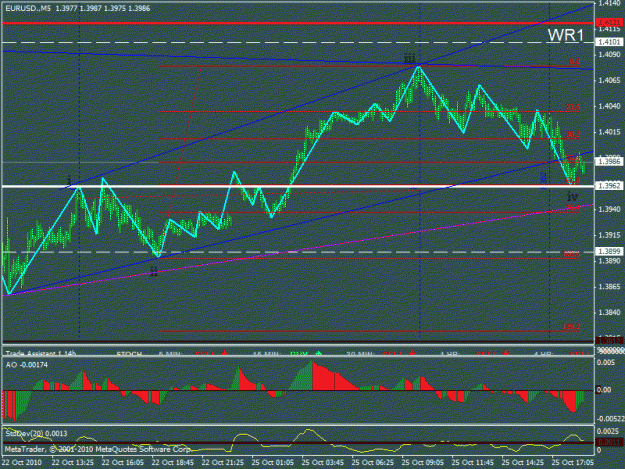Screen dimensions: 625x469
Task: Click the 22 Oct 18:45 time label
Action: coord(173,462)
